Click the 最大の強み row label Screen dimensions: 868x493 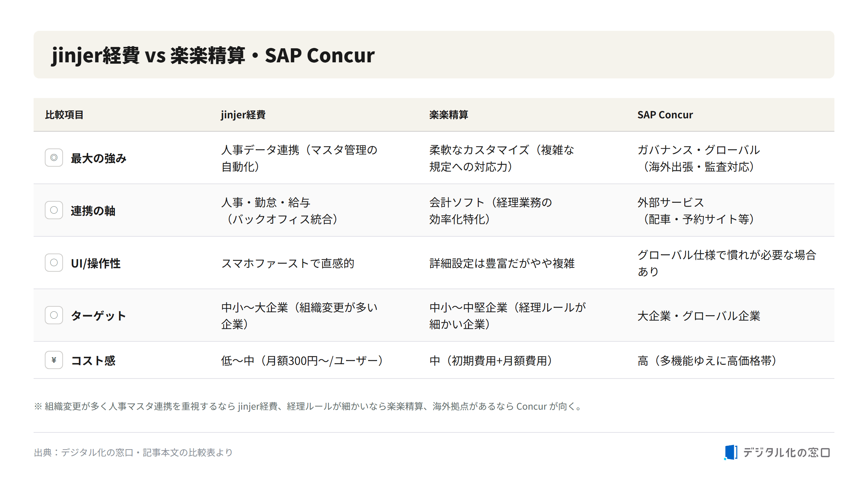(x=99, y=158)
